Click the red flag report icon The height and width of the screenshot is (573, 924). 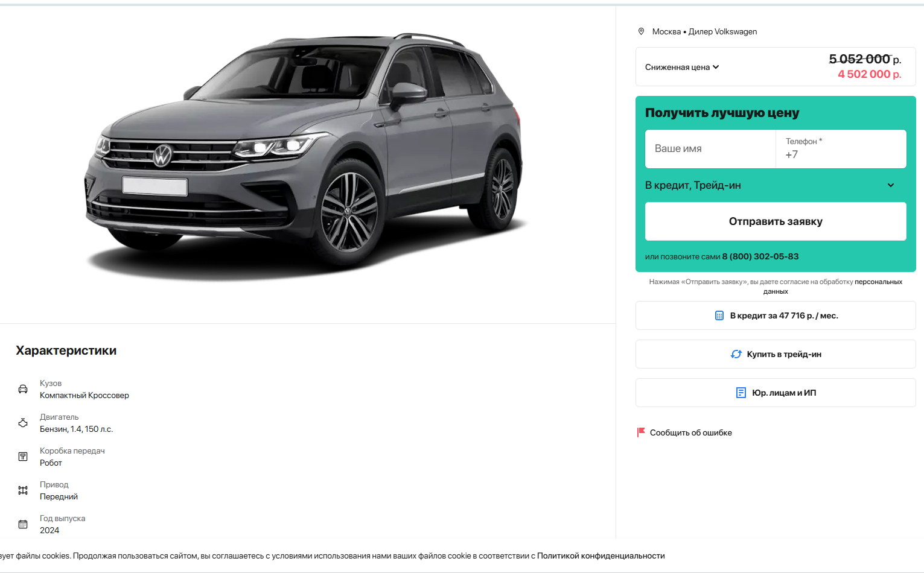pos(641,432)
